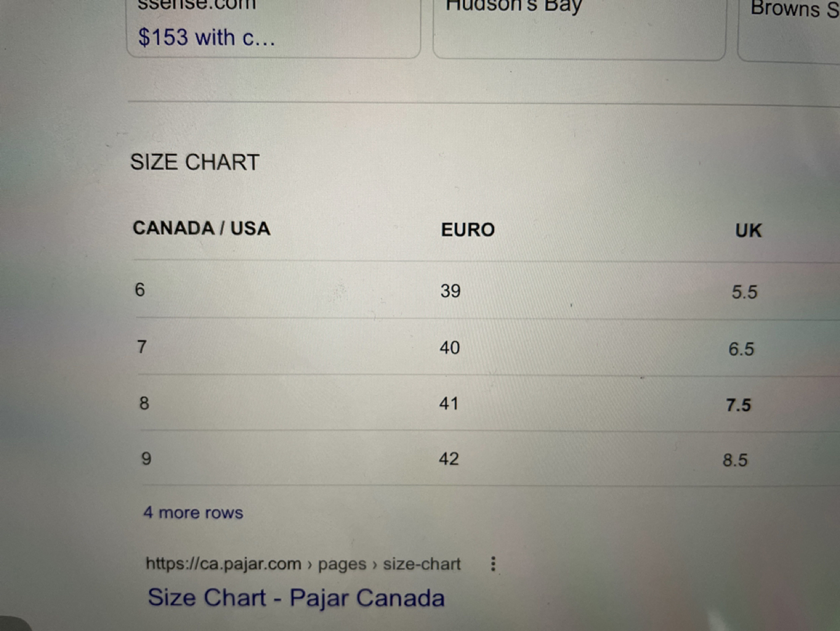The width and height of the screenshot is (840, 631).
Task: Open the "Size Chart - Pajar Canada" result
Action: tap(297, 598)
